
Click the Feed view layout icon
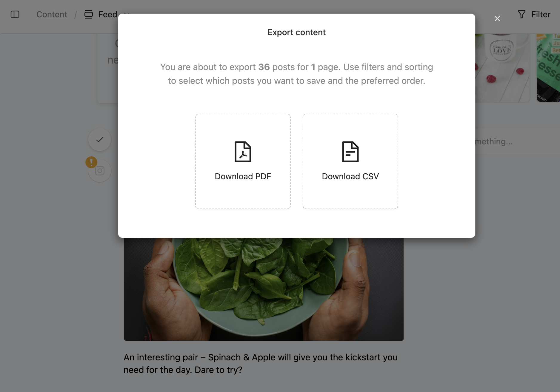coord(89,14)
